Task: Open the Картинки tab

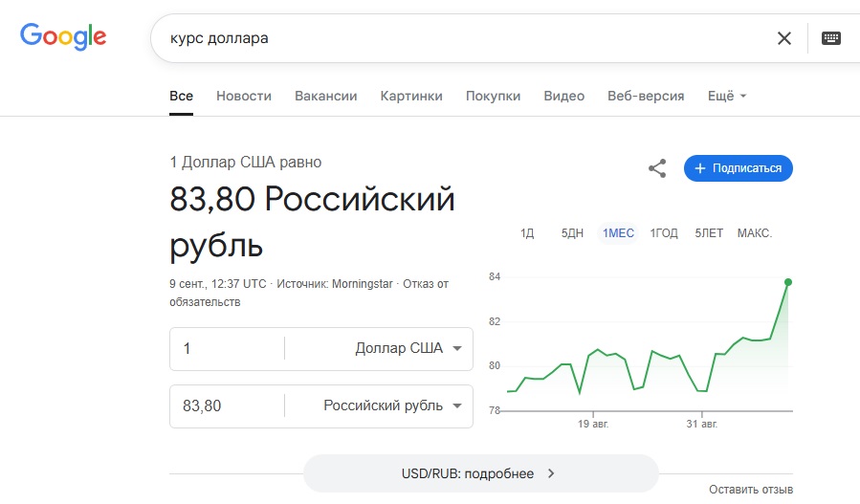Action: pos(411,96)
